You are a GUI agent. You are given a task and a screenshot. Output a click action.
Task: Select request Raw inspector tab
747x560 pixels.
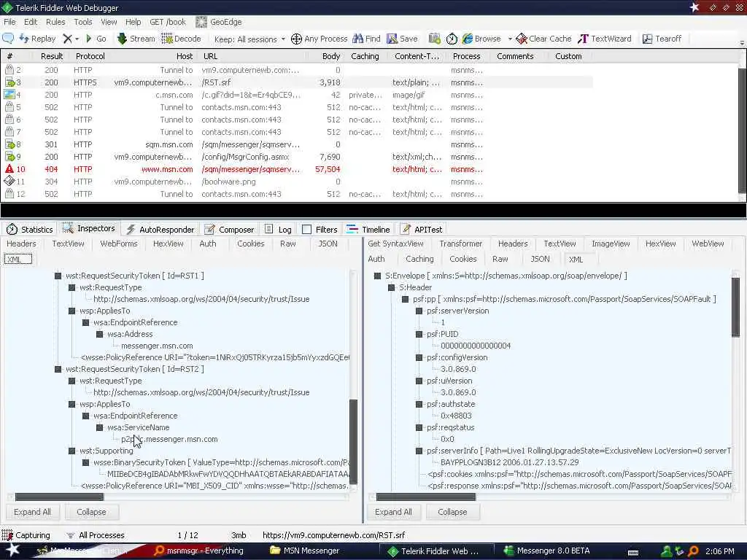[x=287, y=244]
